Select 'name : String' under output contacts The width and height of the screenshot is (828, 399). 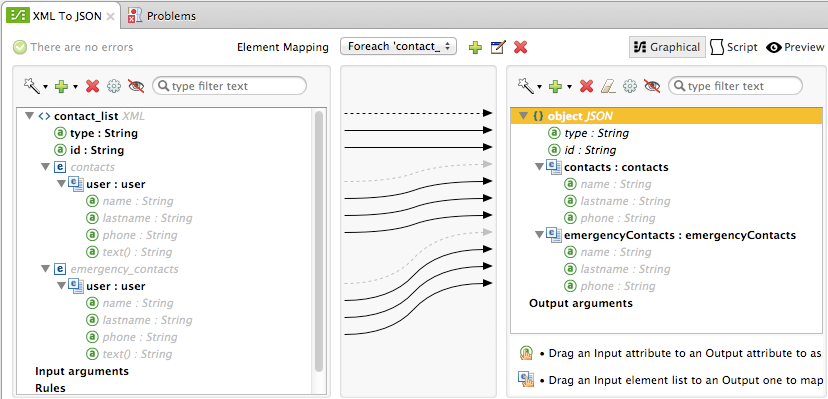point(616,184)
